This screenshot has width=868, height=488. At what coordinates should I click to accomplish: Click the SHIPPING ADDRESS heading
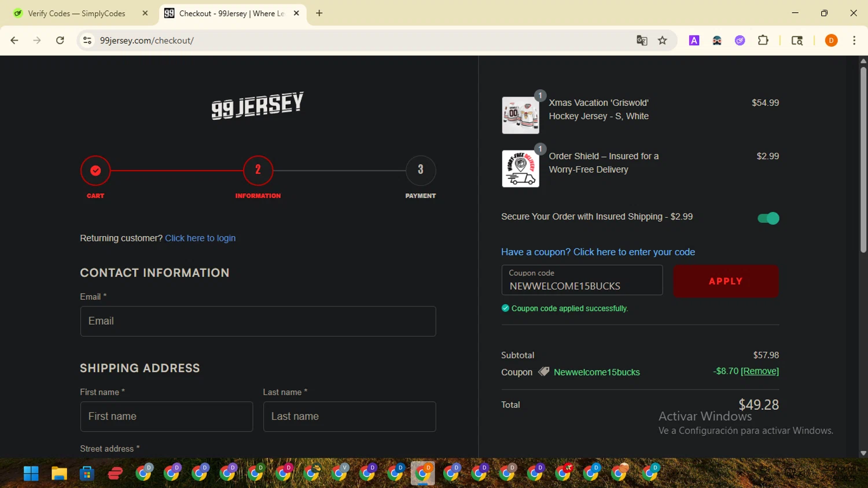pos(140,368)
